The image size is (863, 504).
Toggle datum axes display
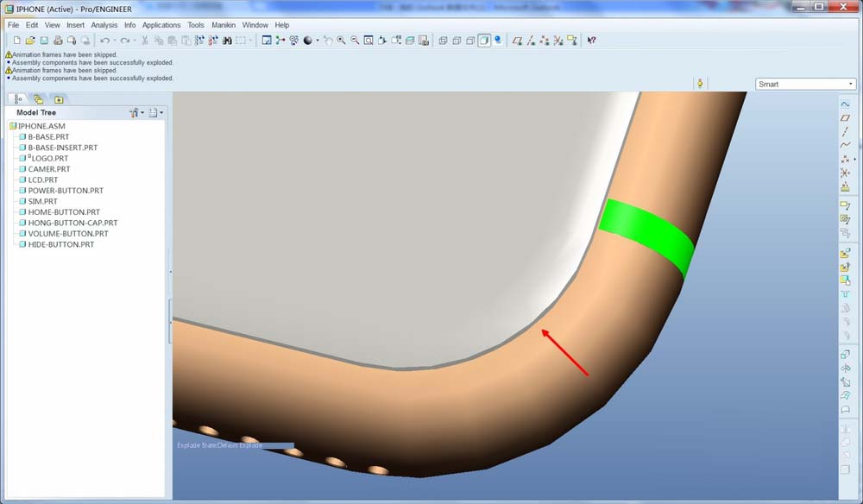point(531,41)
